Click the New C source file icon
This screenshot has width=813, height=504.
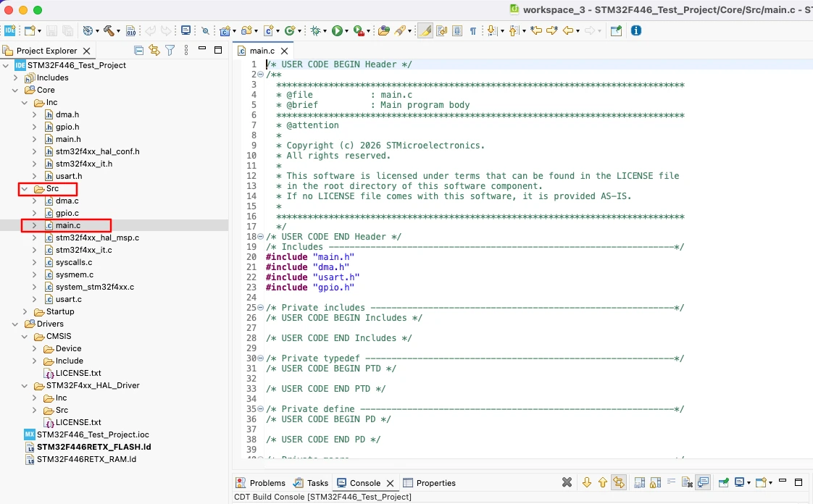269,31
